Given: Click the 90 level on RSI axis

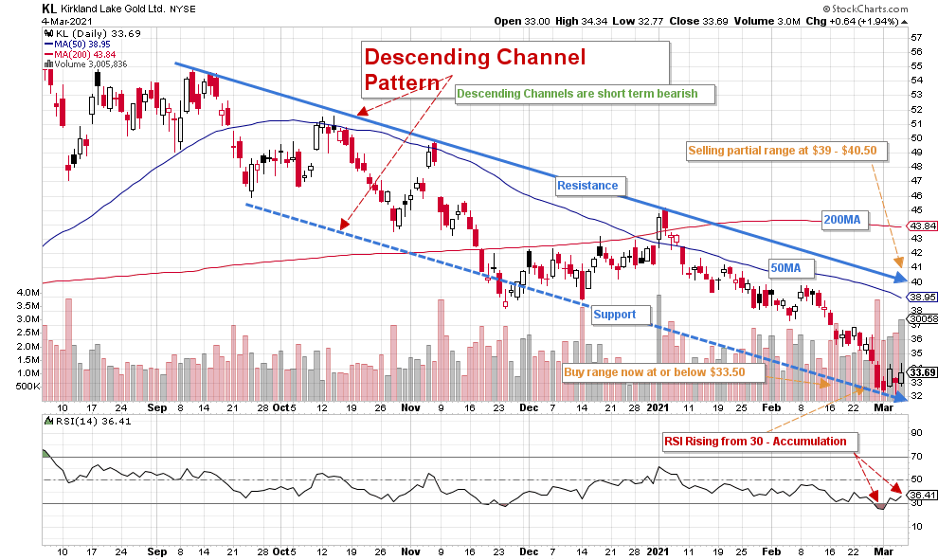Looking at the screenshot, I should pos(916,433).
